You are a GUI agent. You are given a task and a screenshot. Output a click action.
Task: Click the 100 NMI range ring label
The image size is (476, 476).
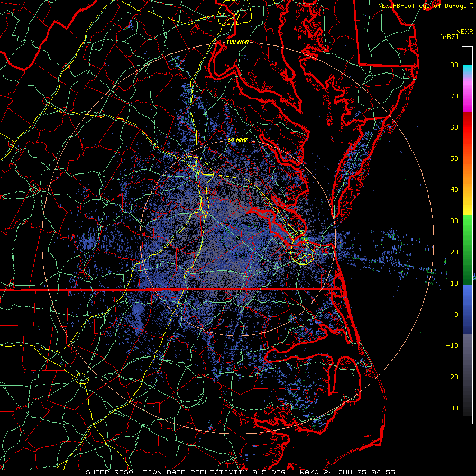[x=237, y=42]
